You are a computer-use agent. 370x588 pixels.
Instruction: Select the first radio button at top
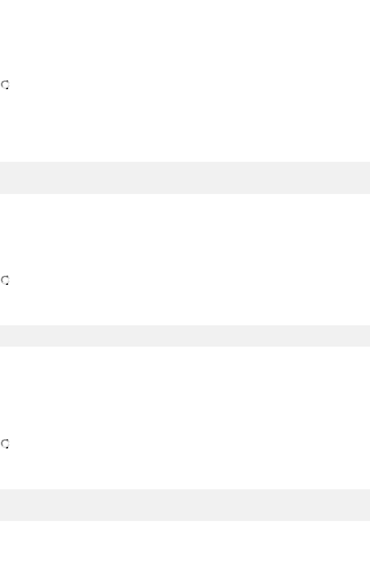(5, 85)
